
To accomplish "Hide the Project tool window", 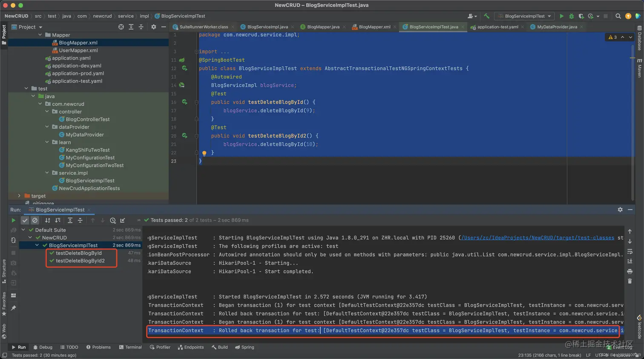I will 164,27.
